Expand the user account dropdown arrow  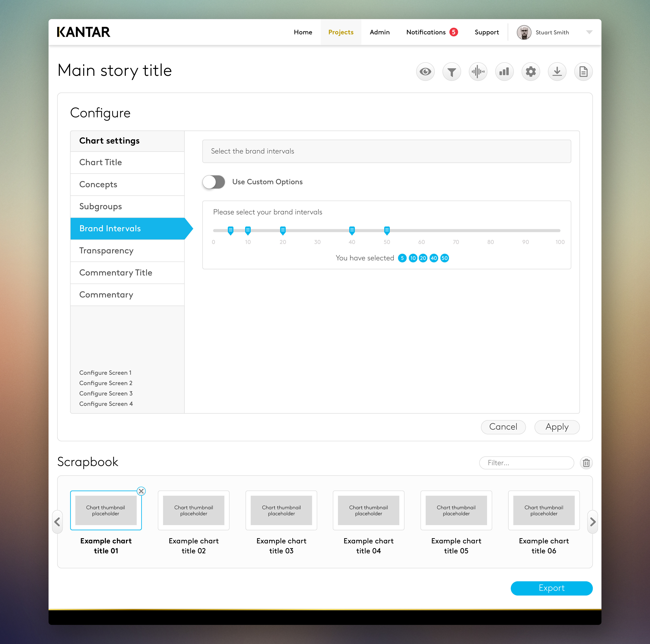[x=589, y=32]
